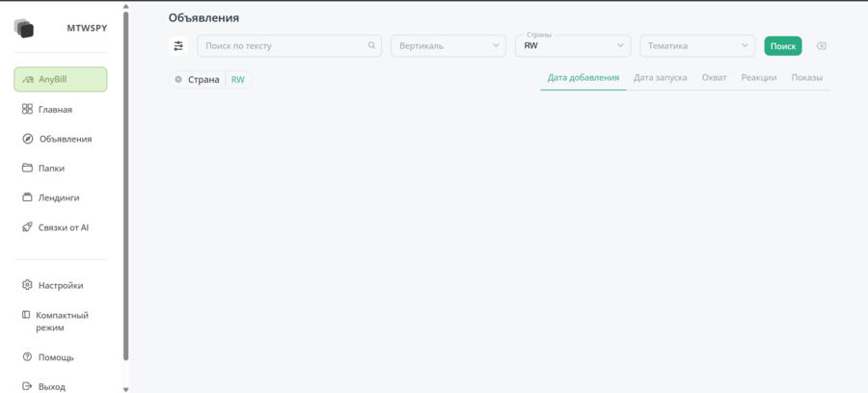Open Лендинги section in sidebar

click(x=59, y=197)
